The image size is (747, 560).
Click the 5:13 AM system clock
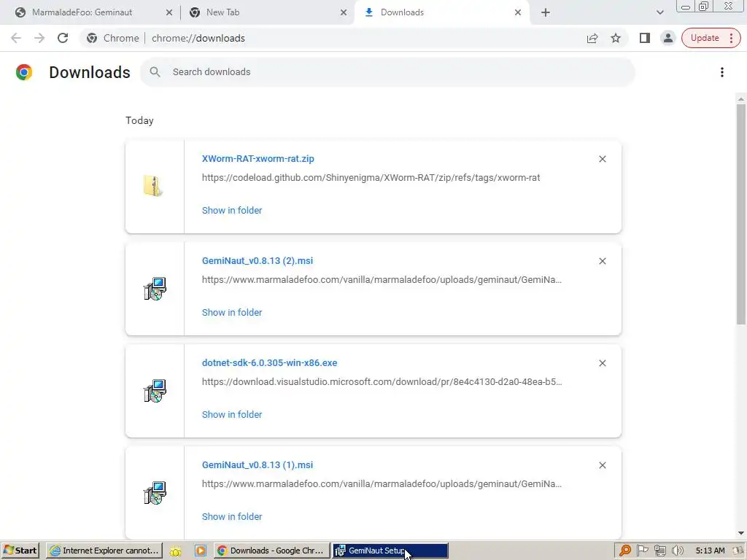710,551
